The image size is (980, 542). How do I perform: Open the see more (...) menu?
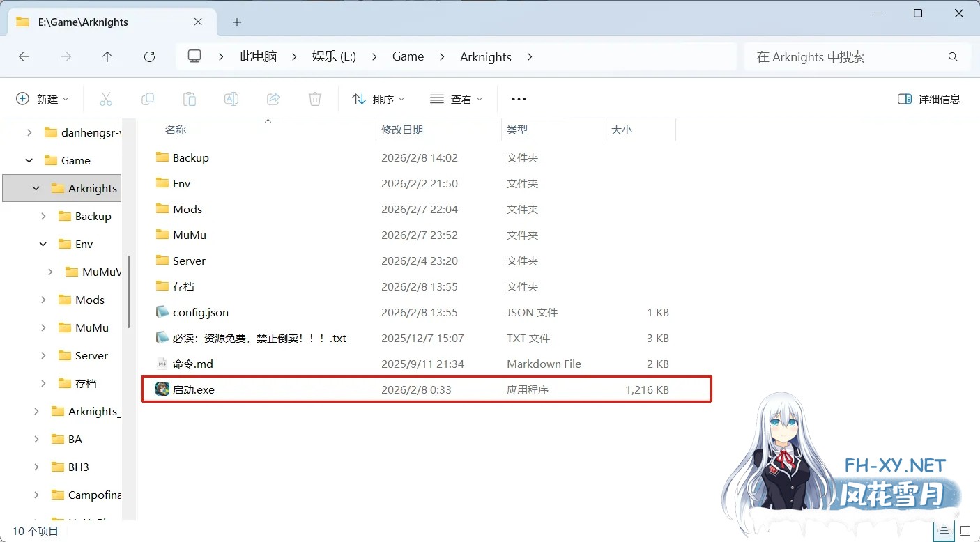click(518, 99)
